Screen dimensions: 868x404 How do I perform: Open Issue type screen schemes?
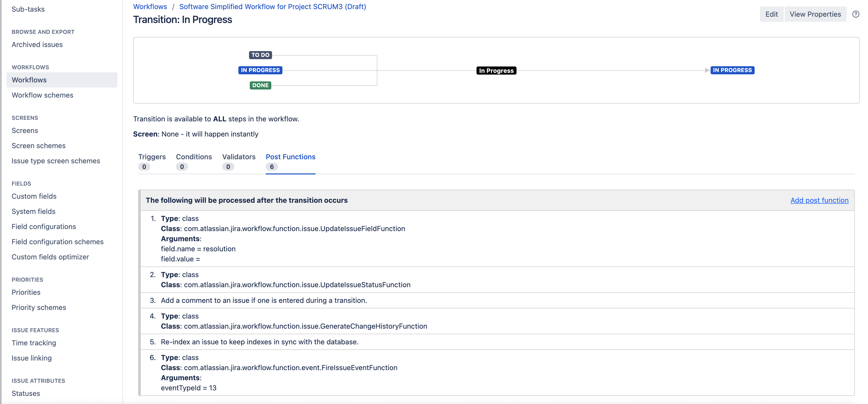56,161
